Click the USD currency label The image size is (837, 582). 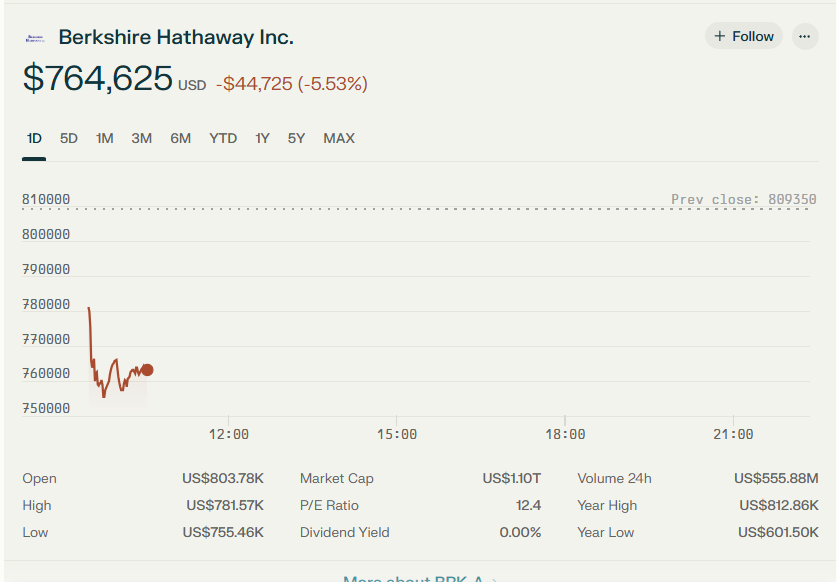click(x=192, y=85)
